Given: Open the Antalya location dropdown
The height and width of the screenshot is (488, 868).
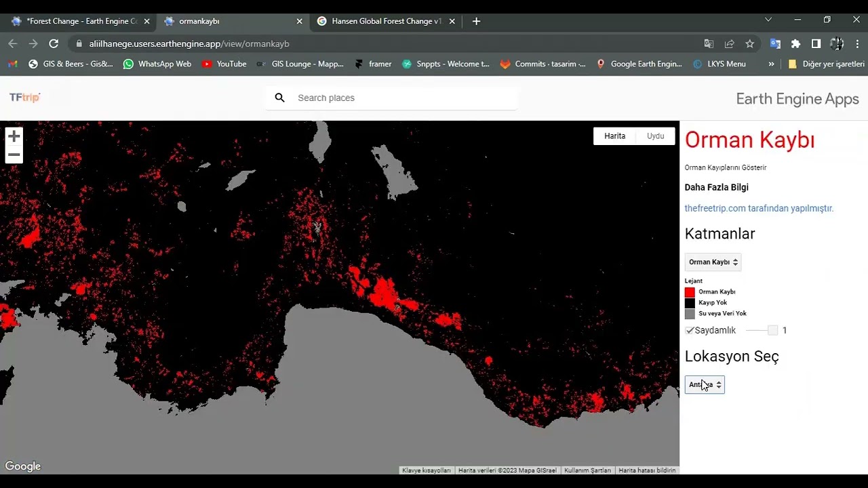Looking at the screenshot, I should 705,384.
